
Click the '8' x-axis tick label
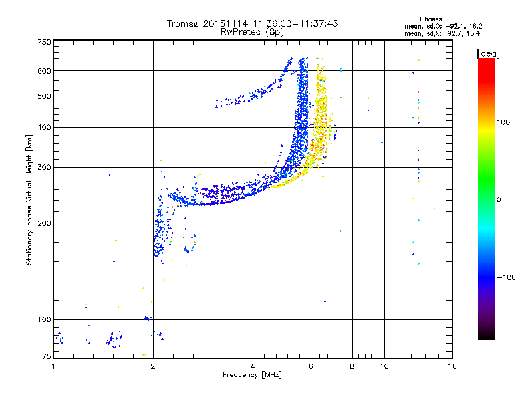[352, 366]
